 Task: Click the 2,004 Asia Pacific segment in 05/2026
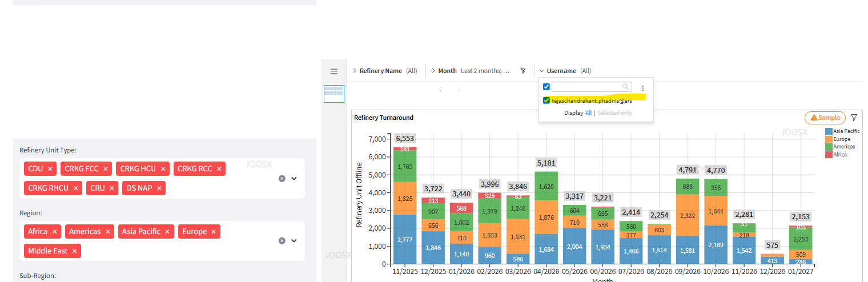[574, 246]
